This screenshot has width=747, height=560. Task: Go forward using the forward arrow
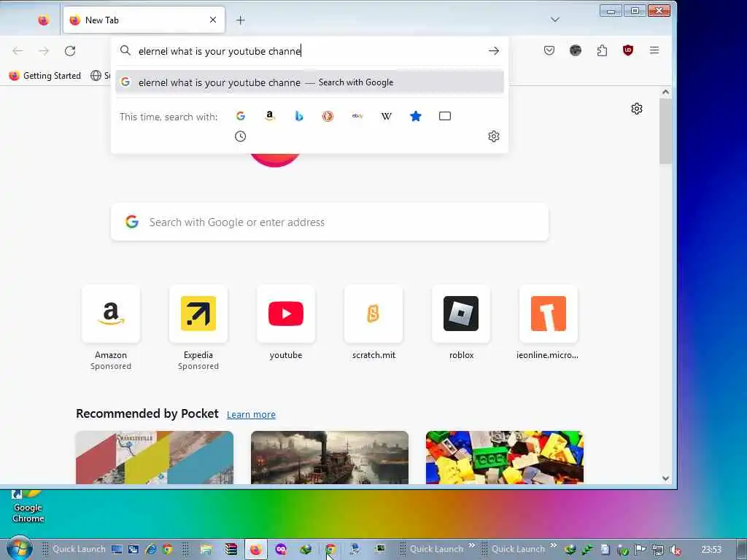click(x=44, y=51)
